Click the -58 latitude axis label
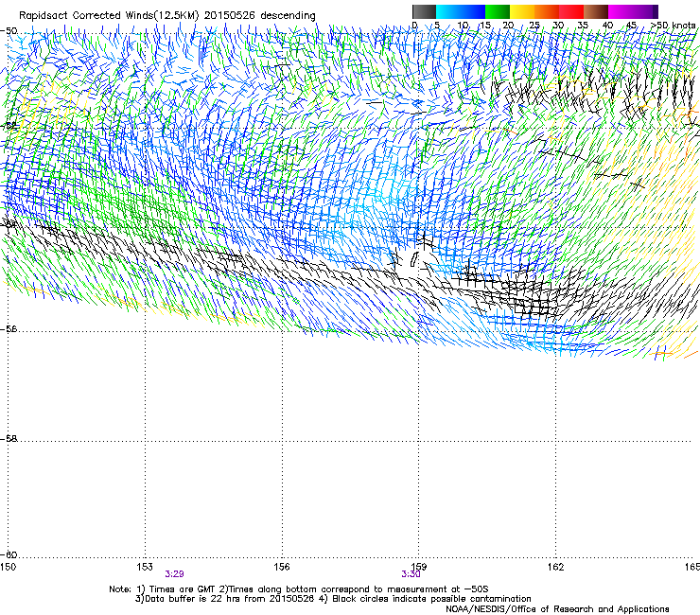700x615 pixels. 9,439
